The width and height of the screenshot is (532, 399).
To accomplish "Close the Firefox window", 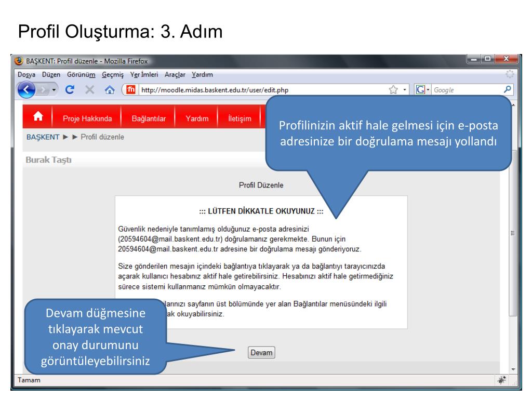I will point(506,59).
